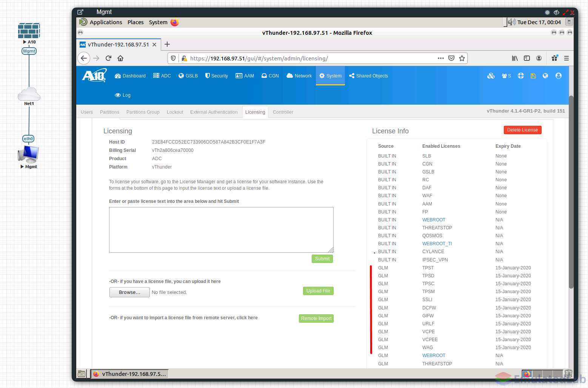Switch to the Partitions tab
588x388 pixels.
109,112
